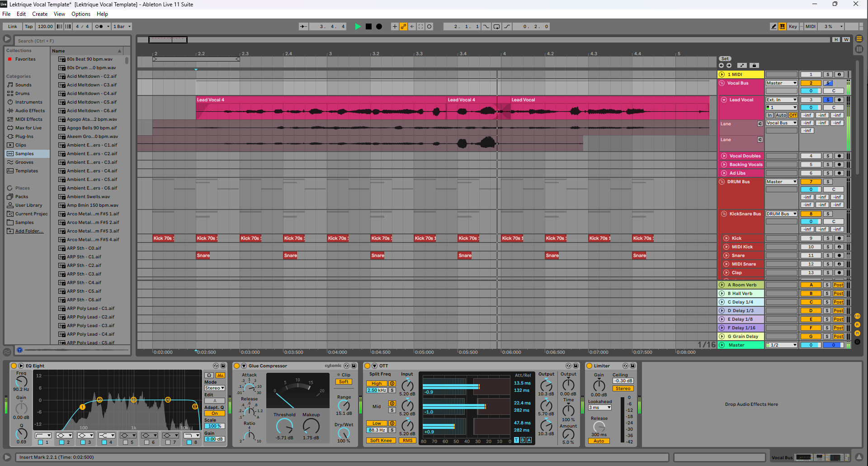Open the Master output chooser on Vocal Bus
The height and width of the screenshot is (466, 868).
pyautogui.click(x=781, y=83)
